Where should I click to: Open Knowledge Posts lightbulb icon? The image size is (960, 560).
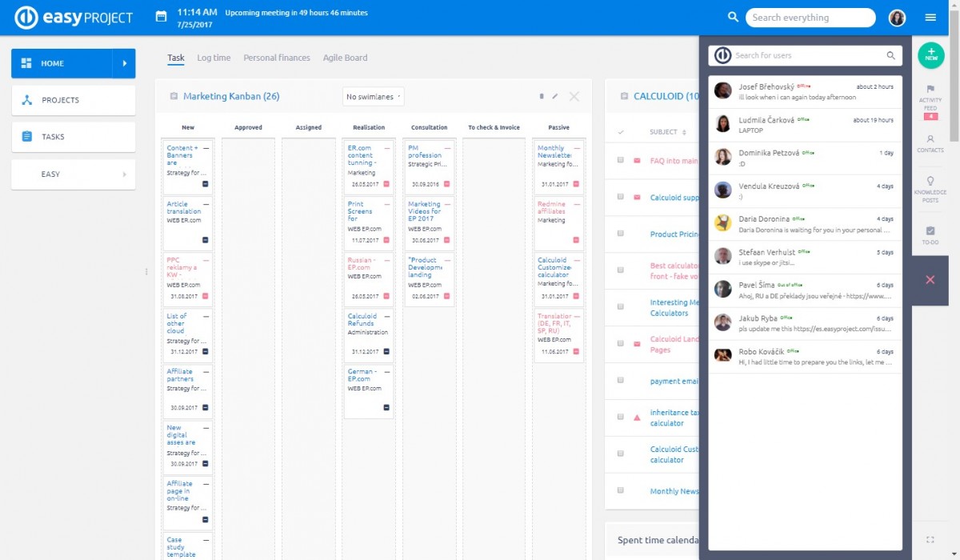(x=930, y=182)
